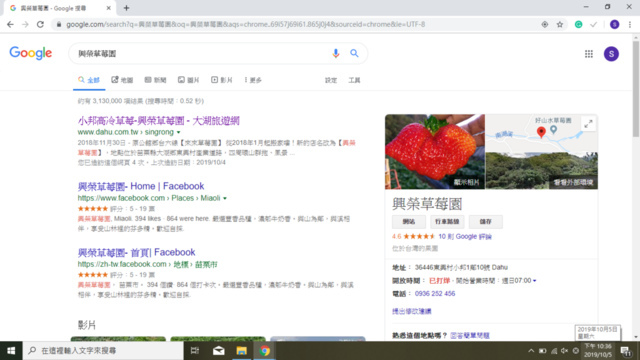This screenshot has width=640, height=360.
Task: Open the Windows Start menu
Action: click(11, 351)
